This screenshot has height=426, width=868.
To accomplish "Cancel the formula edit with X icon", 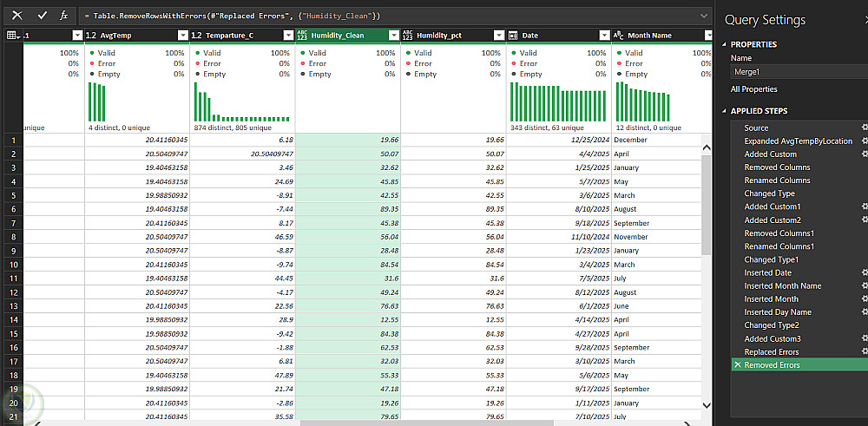I will 16,16.
